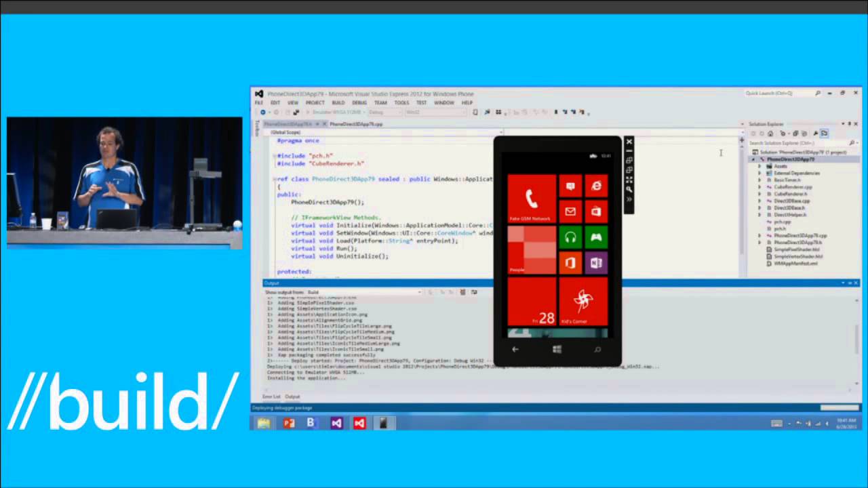Open the Office tile in emulator
The height and width of the screenshot is (488, 868).
pyautogui.click(x=570, y=263)
